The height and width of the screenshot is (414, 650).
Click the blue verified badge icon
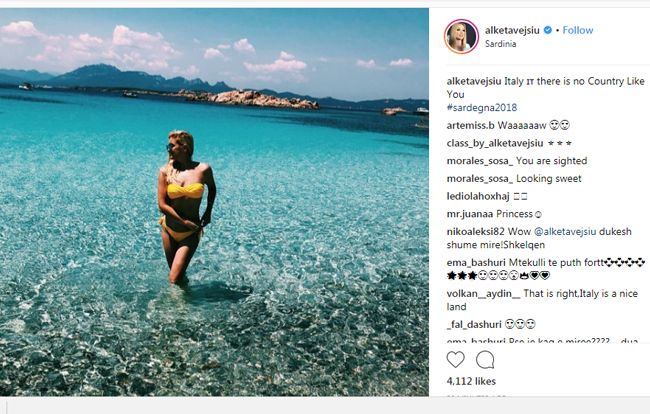(x=548, y=30)
